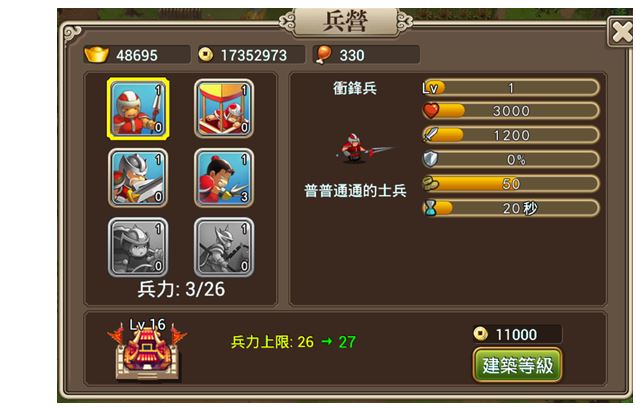Screen dimensions: 636x408
Task: Click the copper coin currency icon
Action: pos(206,54)
